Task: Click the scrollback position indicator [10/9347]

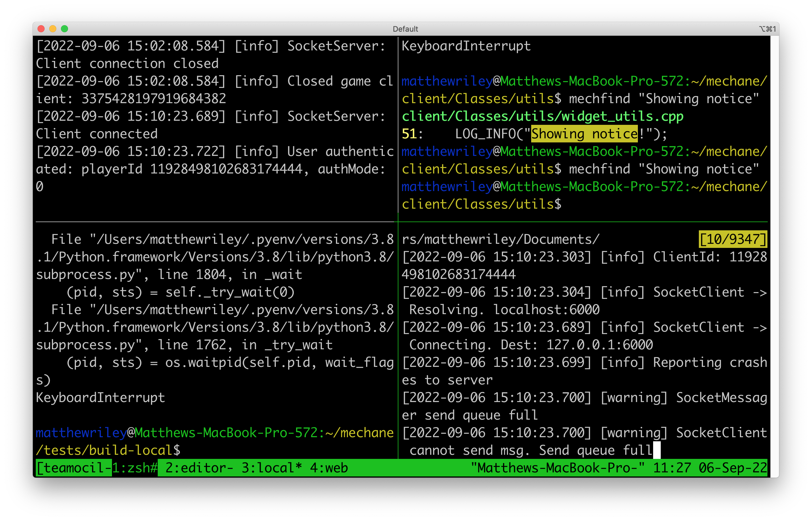Action: click(x=733, y=239)
